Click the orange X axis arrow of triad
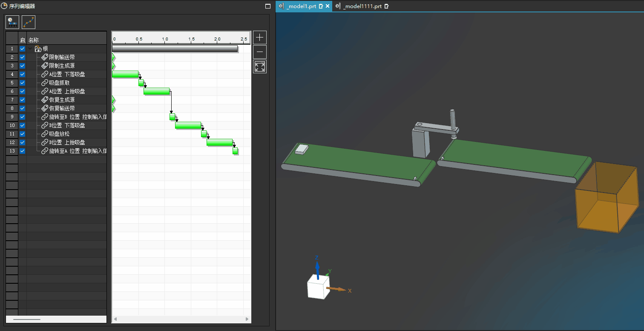 click(x=336, y=289)
